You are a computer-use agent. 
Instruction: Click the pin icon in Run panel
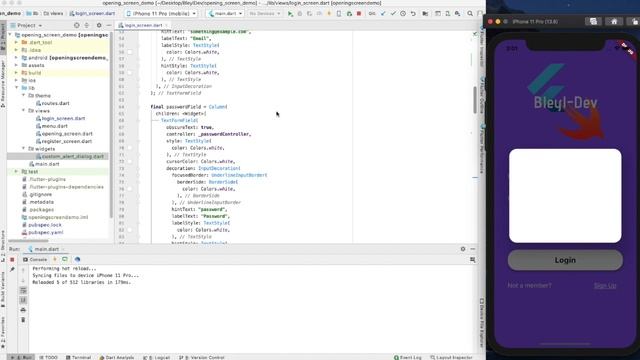[12, 269]
